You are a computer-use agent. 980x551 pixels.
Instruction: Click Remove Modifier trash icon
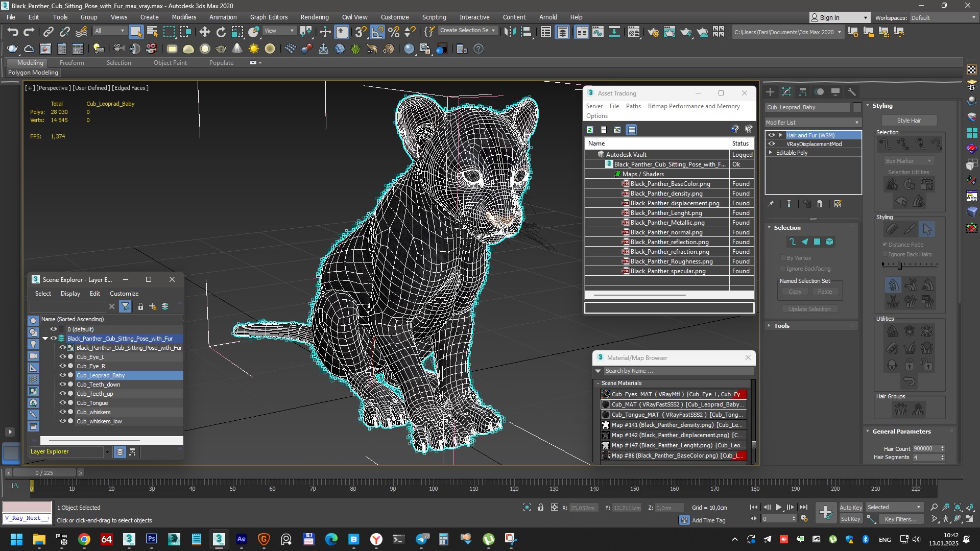pyautogui.click(x=820, y=204)
